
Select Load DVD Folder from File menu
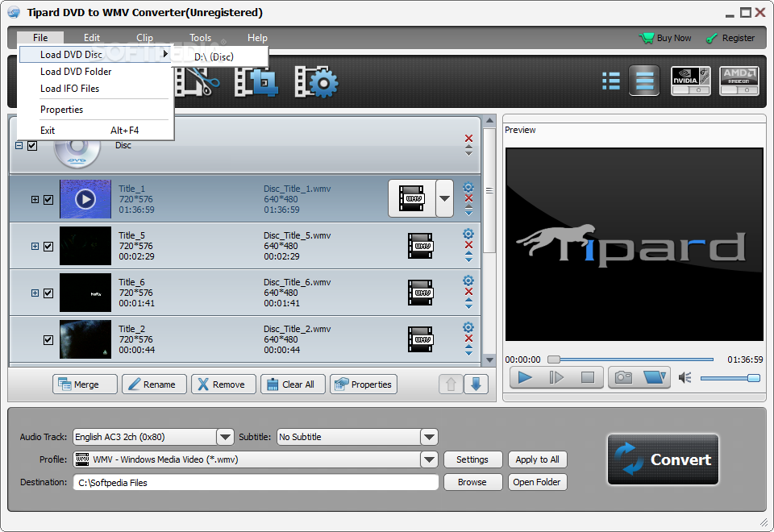tap(95, 72)
